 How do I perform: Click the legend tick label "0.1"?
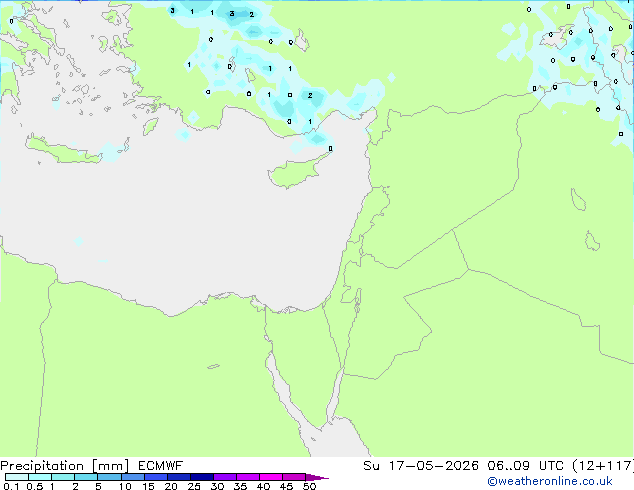point(11,486)
